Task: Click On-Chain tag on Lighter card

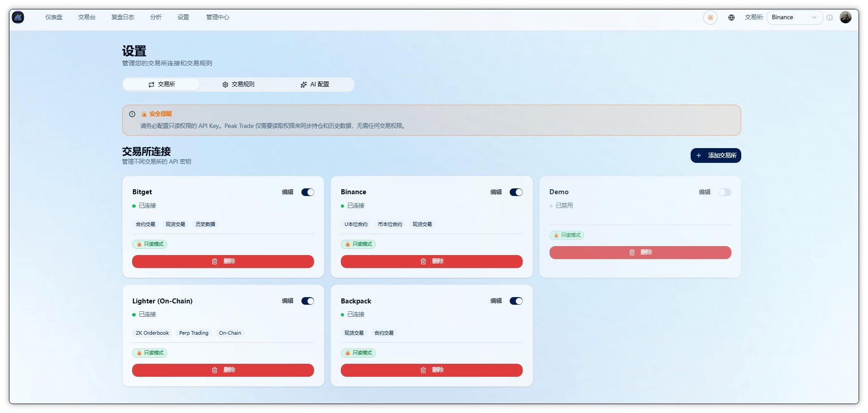Action: coord(230,333)
